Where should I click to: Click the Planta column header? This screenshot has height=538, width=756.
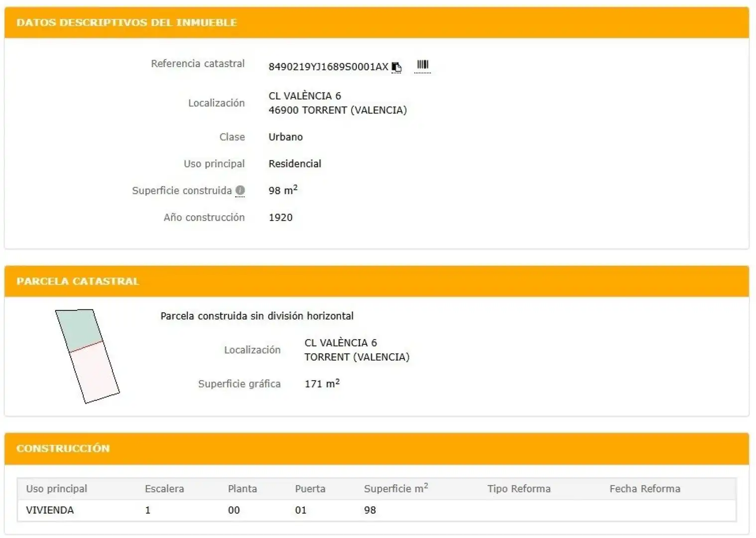click(x=243, y=489)
